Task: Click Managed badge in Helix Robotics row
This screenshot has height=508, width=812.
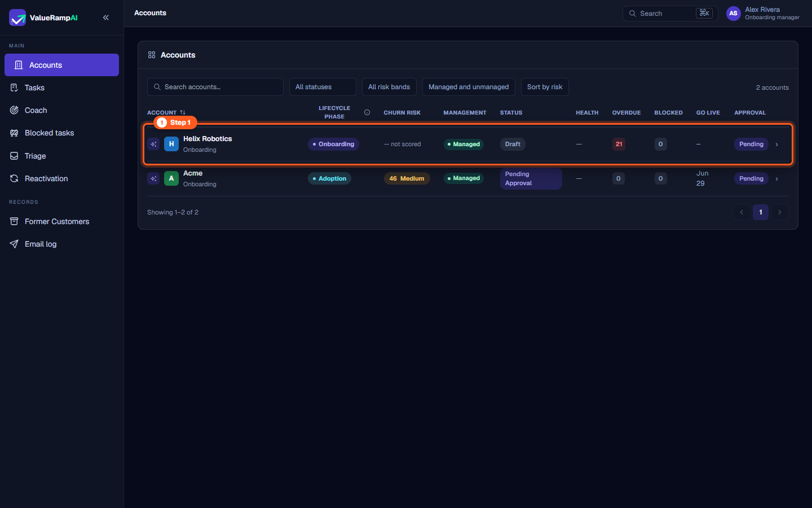Action: coord(464,144)
